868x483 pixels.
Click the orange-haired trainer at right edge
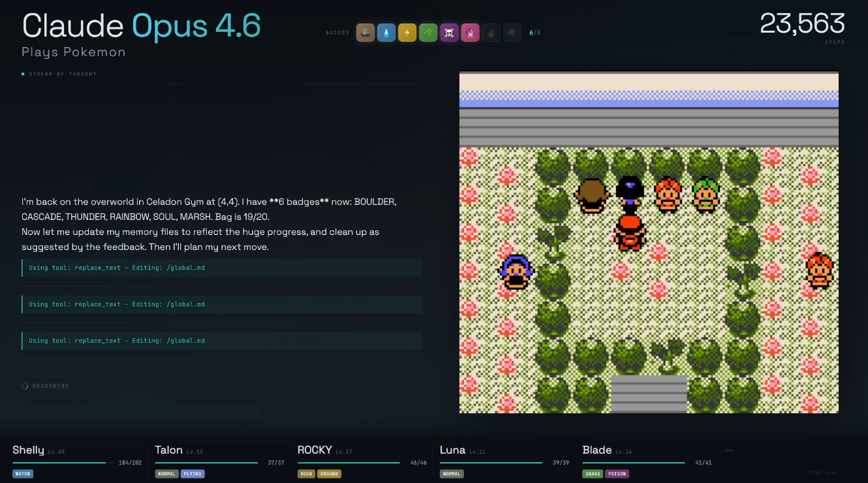tap(820, 270)
